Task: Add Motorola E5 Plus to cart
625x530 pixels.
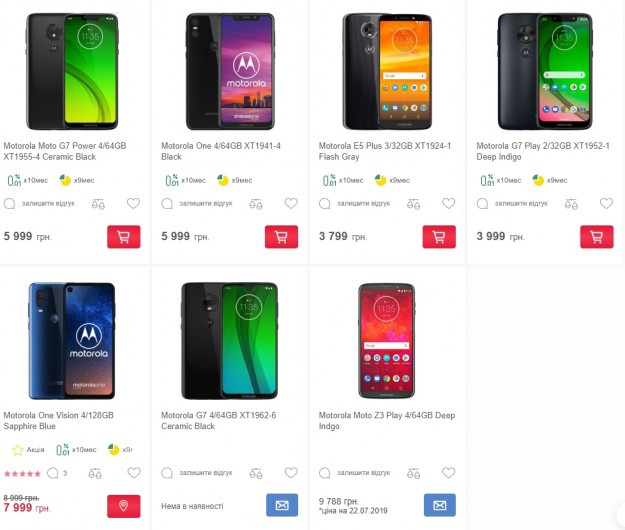Action: pyautogui.click(x=439, y=237)
